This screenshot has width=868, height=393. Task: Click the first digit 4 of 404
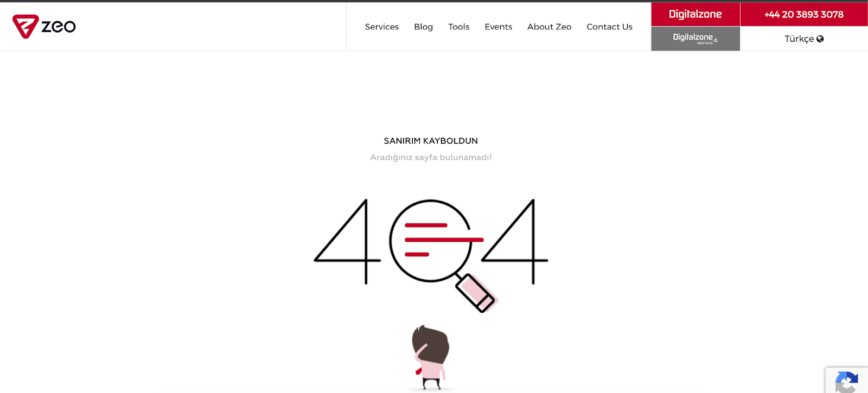pos(347,241)
